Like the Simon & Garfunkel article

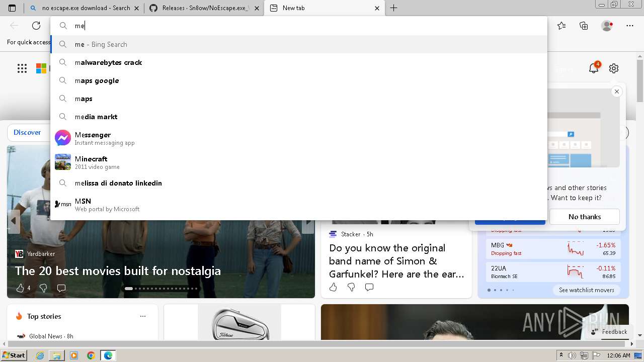pos(333,287)
